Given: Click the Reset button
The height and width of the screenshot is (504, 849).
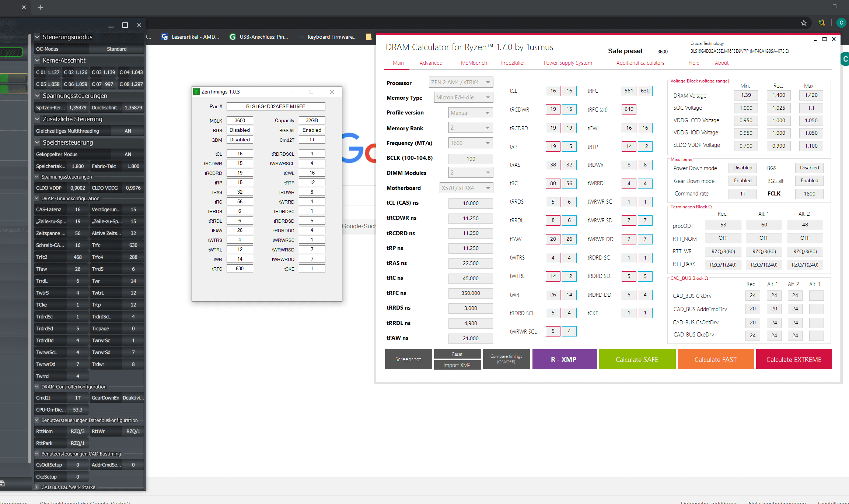Looking at the screenshot, I should point(457,354).
